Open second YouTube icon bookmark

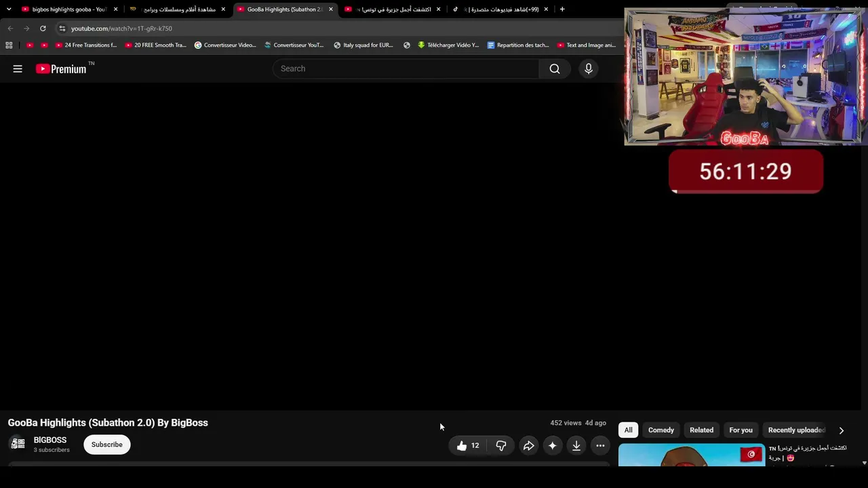[45, 45]
